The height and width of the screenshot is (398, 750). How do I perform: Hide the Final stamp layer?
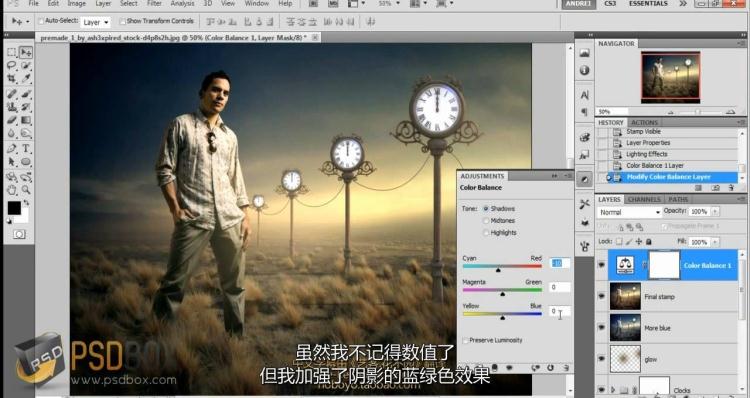pos(602,297)
